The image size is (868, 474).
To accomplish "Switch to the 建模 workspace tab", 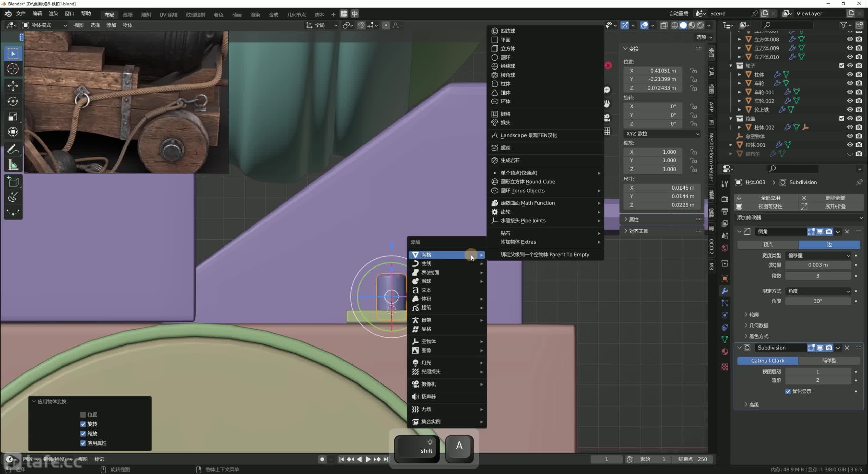I will 128,15.
